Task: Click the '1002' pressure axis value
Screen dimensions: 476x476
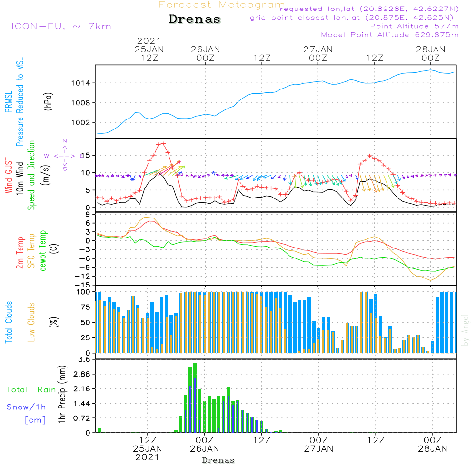Action: click(81, 123)
